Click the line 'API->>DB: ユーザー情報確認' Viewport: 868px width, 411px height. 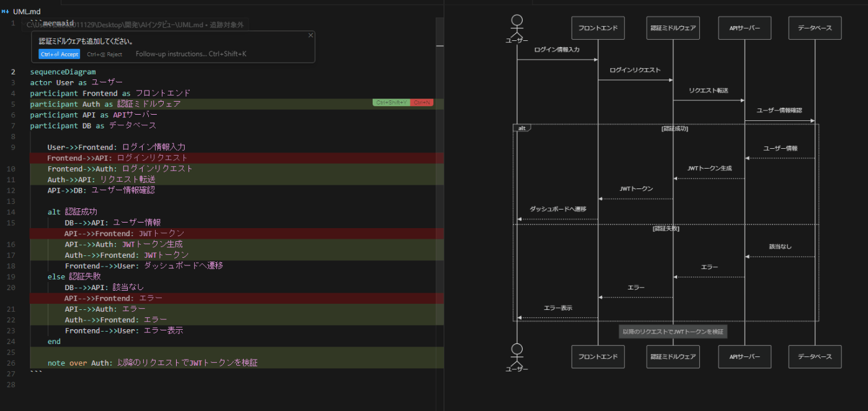point(101,190)
